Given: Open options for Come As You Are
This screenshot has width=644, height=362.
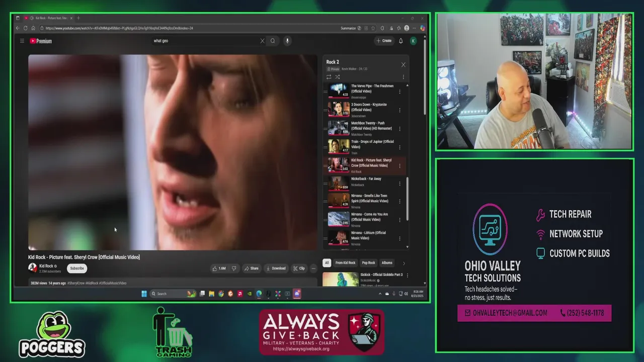Looking at the screenshot, I should pyautogui.click(x=400, y=220).
